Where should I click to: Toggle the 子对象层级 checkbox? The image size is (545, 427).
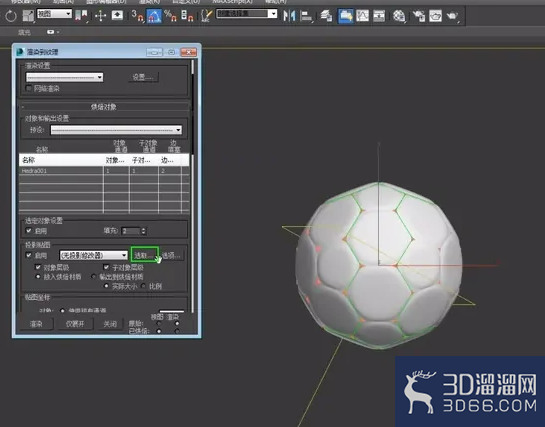coord(106,267)
